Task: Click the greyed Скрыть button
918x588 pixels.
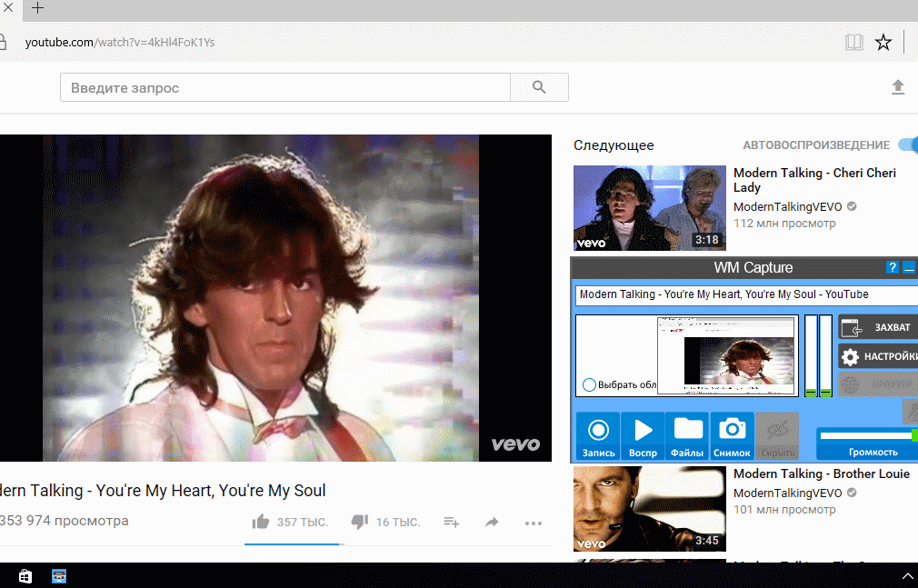Action: [777, 436]
